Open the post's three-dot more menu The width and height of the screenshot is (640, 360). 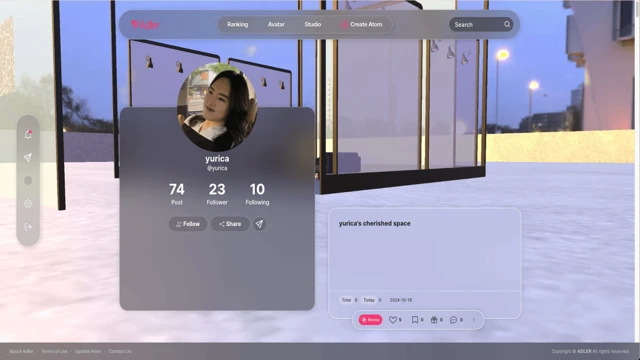coord(473,320)
